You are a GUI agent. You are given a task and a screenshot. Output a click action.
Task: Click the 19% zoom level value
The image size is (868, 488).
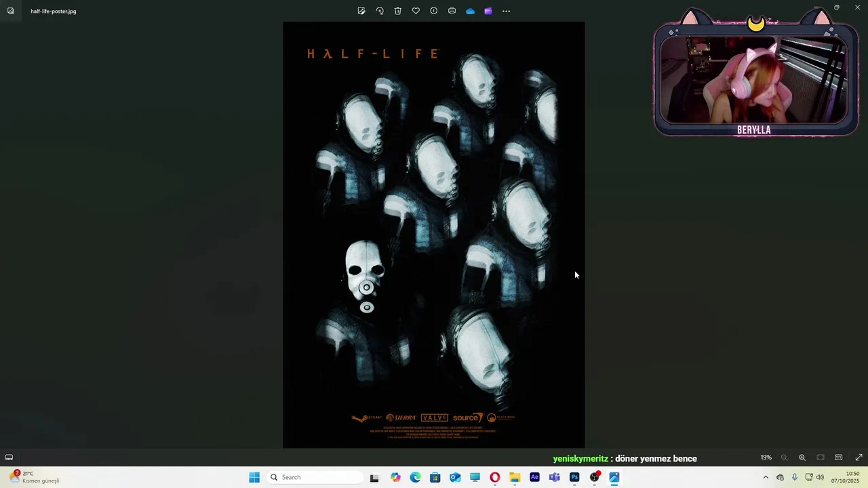tap(766, 457)
